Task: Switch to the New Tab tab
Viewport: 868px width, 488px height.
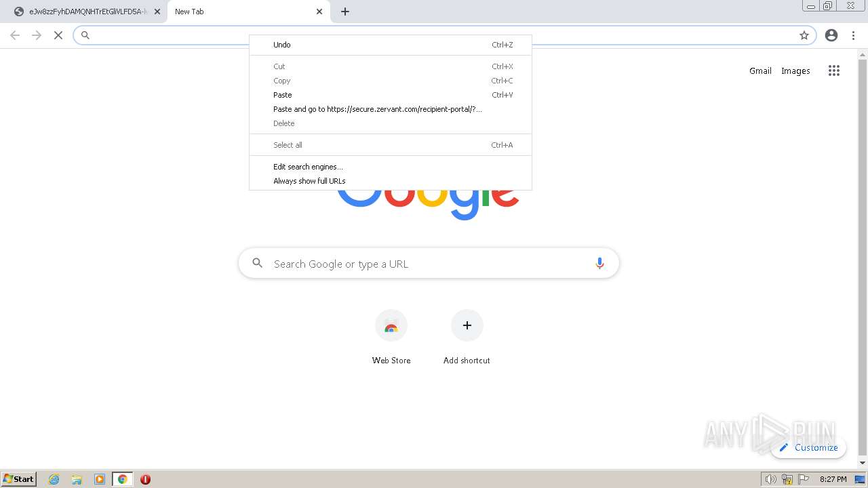Action: [x=248, y=12]
